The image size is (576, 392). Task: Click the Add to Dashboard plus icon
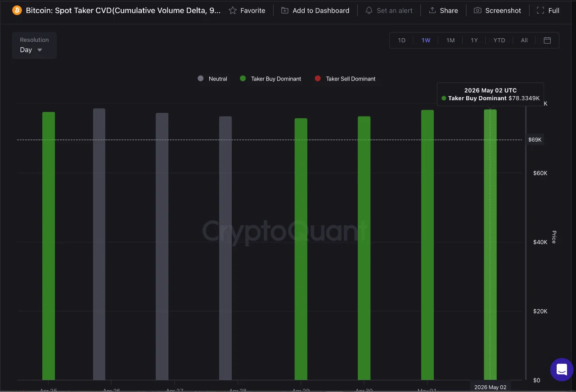pos(285,10)
